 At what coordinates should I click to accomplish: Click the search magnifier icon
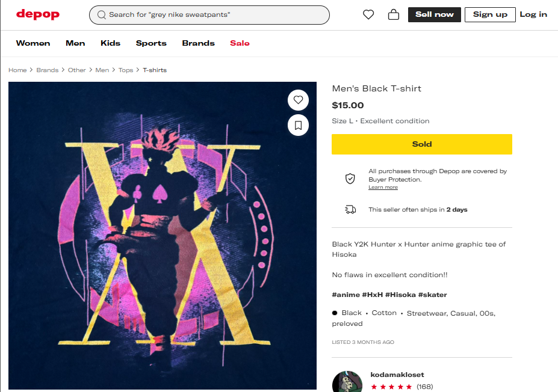(x=101, y=14)
